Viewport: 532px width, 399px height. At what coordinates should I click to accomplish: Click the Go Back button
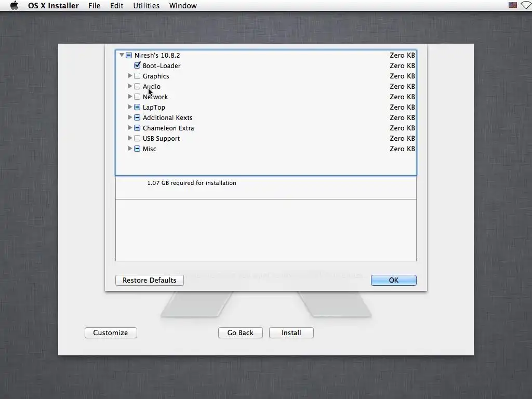pos(240,332)
